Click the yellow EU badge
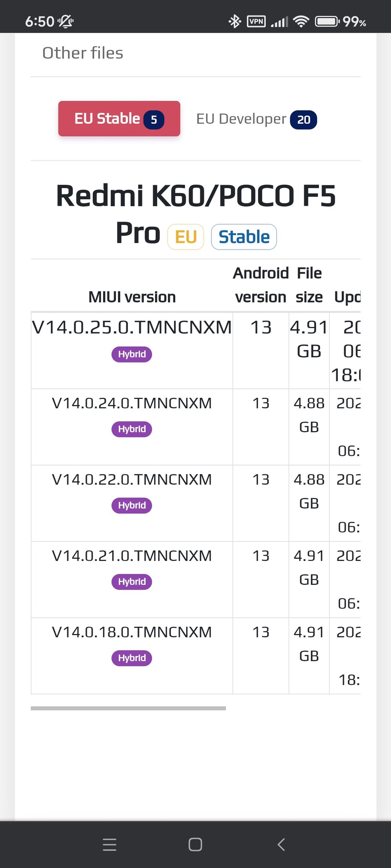The height and width of the screenshot is (868, 391). tap(186, 237)
